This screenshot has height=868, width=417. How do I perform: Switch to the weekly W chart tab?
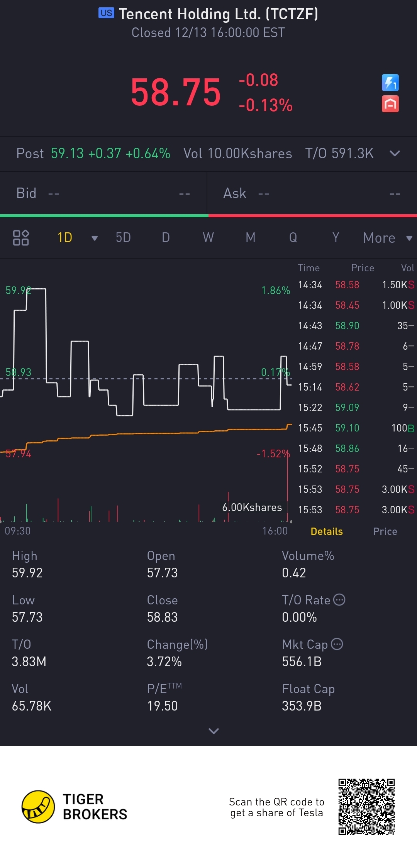[x=208, y=237]
